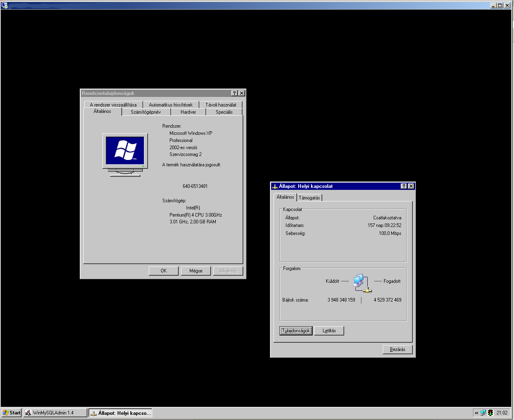This screenshot has height=420, width=514.
Task: Click the product ID 640-6513481
Action: (x=195, y=186)
